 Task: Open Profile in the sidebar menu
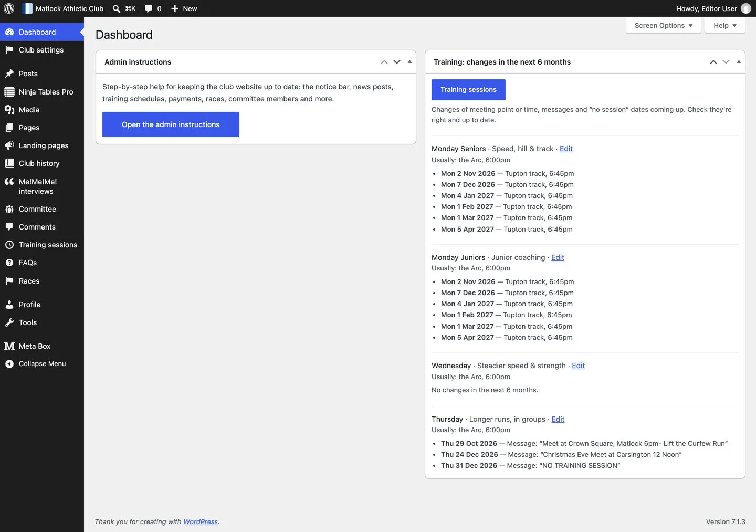pyautogui.click(x=42, y=305)
